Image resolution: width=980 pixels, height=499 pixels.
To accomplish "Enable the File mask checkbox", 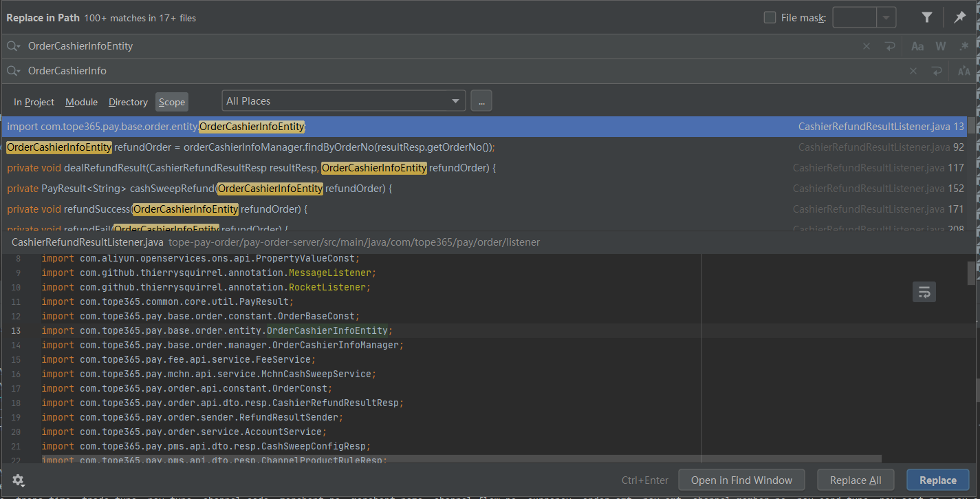I will tap(770, 17).
